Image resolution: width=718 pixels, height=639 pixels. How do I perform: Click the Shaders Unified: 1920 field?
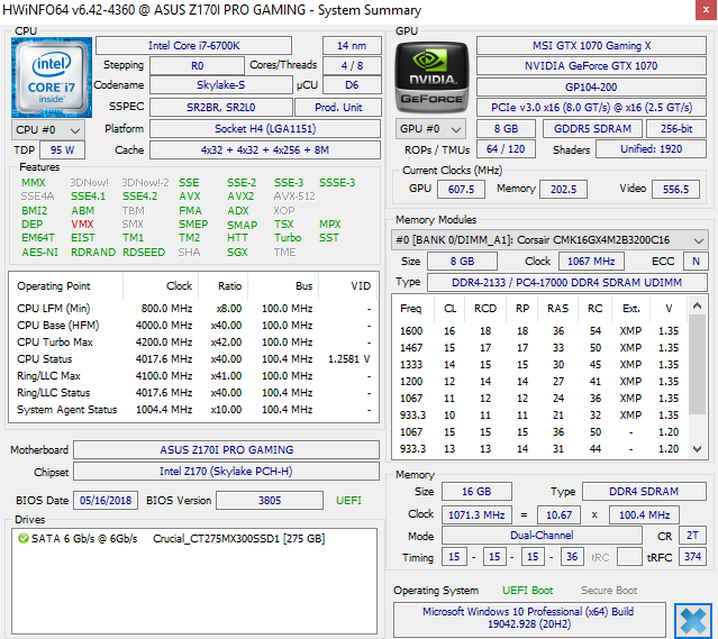coord(651,149)
